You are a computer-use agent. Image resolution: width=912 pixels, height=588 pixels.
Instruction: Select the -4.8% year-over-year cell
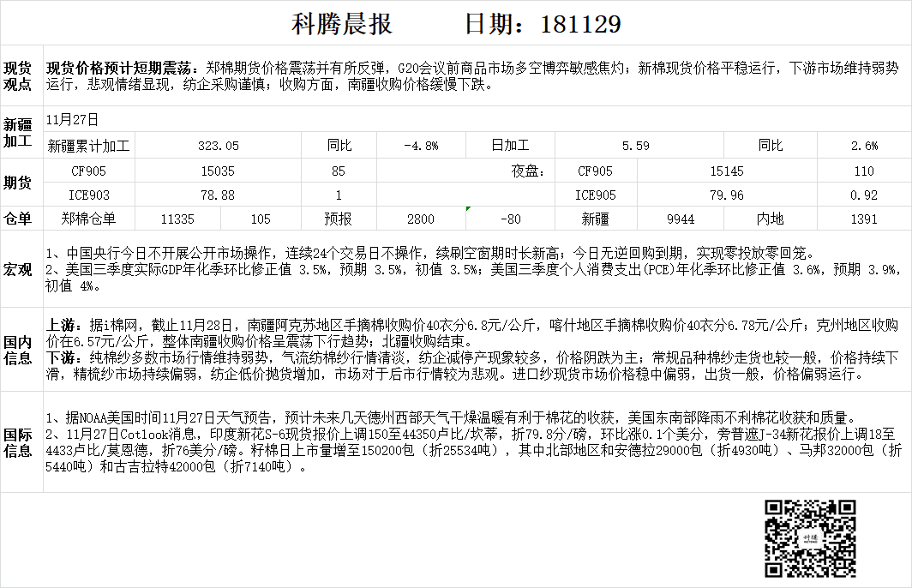[x=421, y=146]
